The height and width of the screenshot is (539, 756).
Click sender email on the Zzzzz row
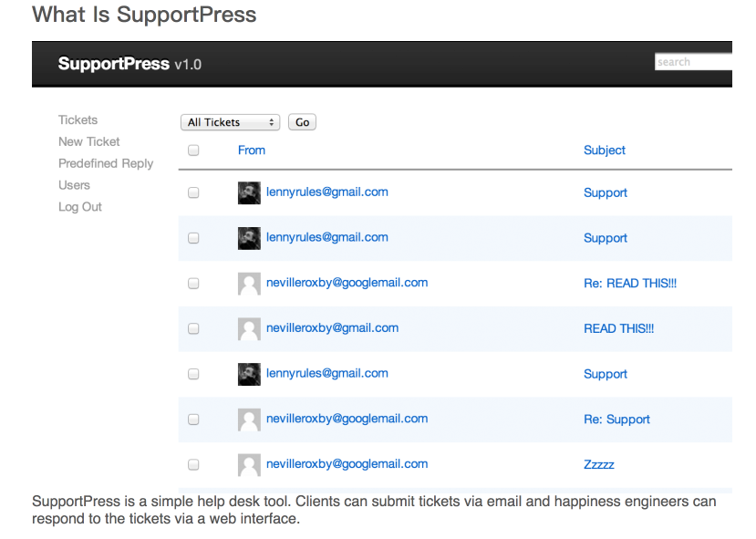(x=347, y=464)
